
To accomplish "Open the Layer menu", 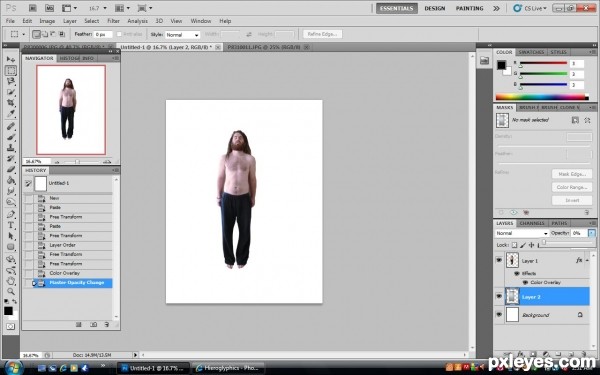I will [x=70, y=21].
